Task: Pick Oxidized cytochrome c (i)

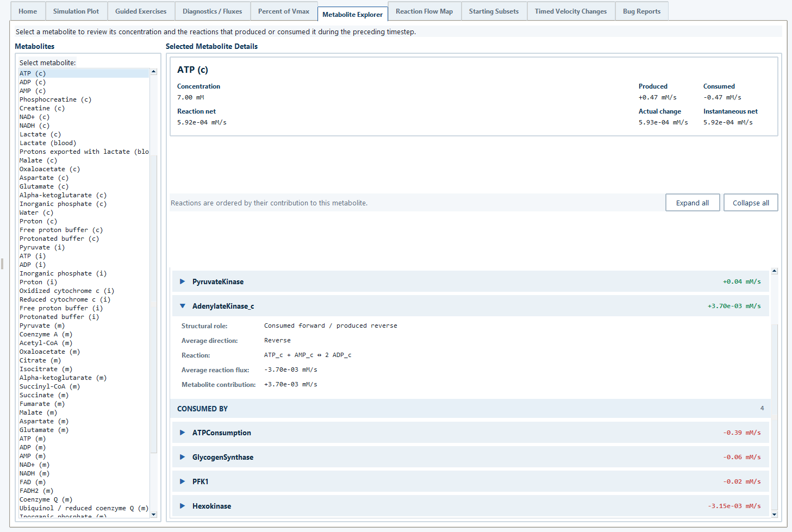Action: click(x=84, y=291)
